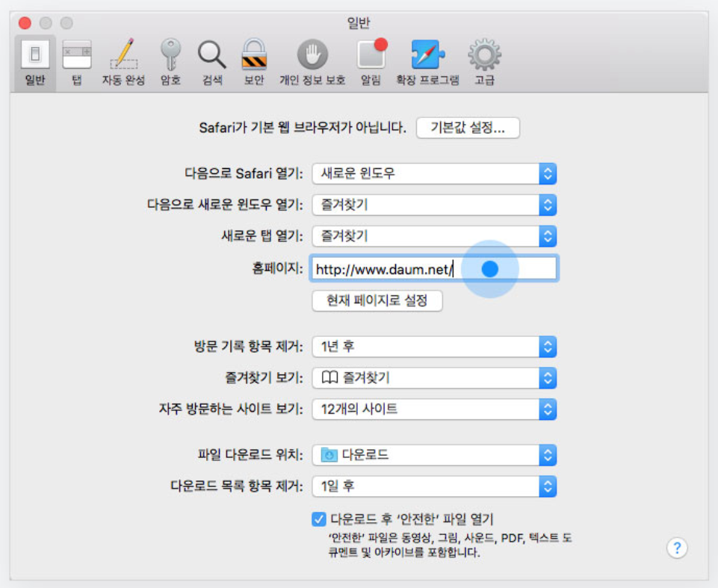
Task: Click the 기본값 설정... button
Action: 468,128
